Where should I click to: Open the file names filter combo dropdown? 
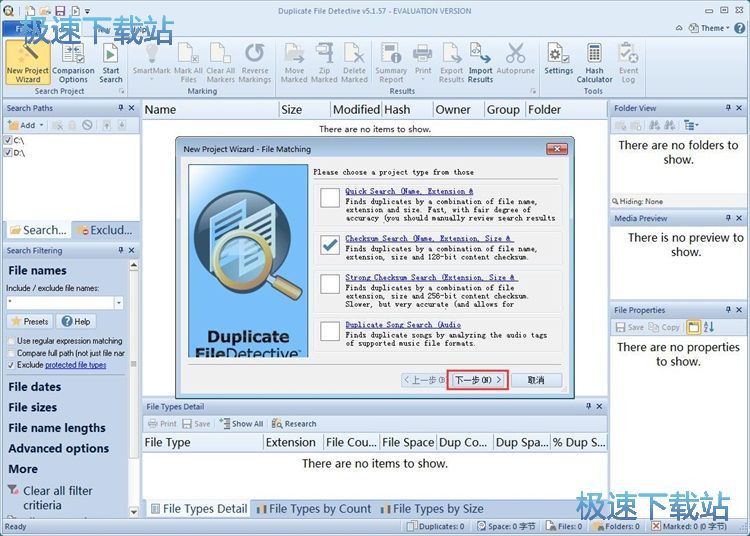[x=119, y=303]
